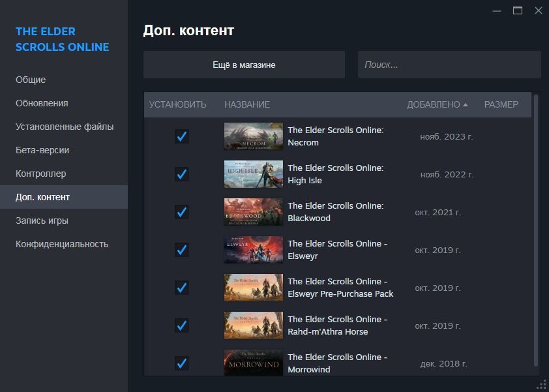Click the DLC list vertical scrollbar
This screenshot has height=392, width=549.
point(536,230)
